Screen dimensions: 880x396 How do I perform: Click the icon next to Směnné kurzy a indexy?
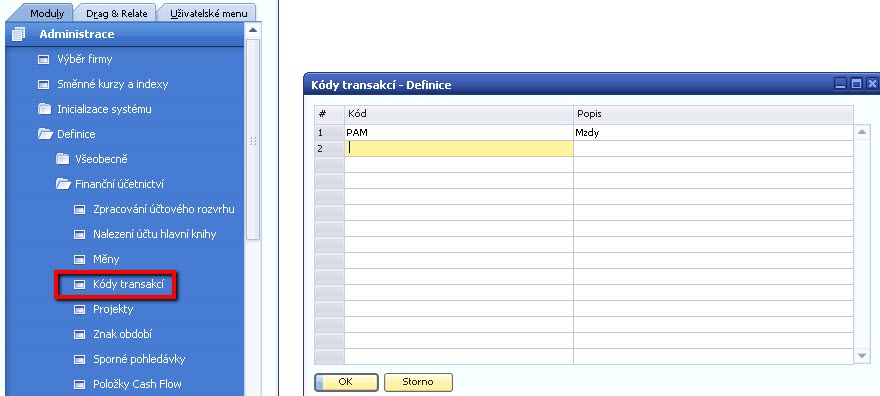43,85
